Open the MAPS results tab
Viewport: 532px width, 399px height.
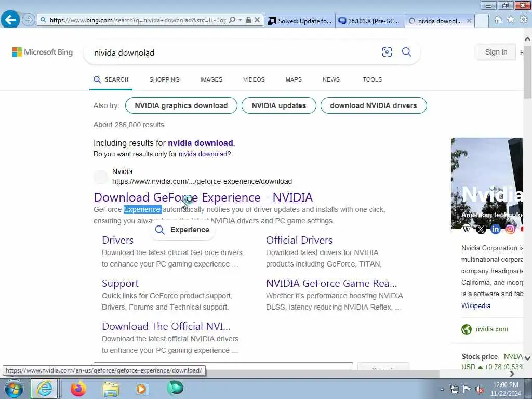(x=294, y=79)
